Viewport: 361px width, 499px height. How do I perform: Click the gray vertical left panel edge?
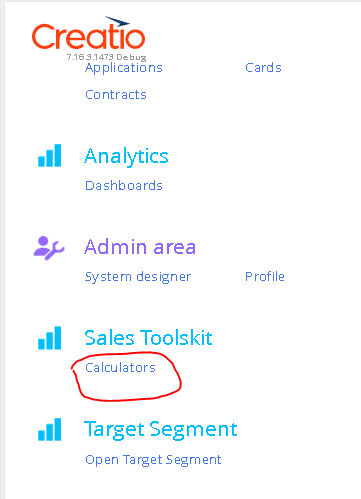(2, 250)
